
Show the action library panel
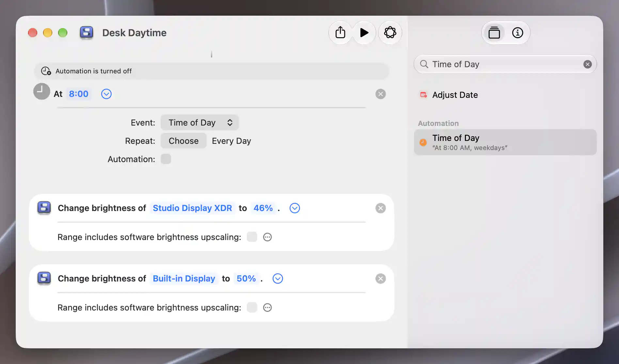tap(494, 33)
